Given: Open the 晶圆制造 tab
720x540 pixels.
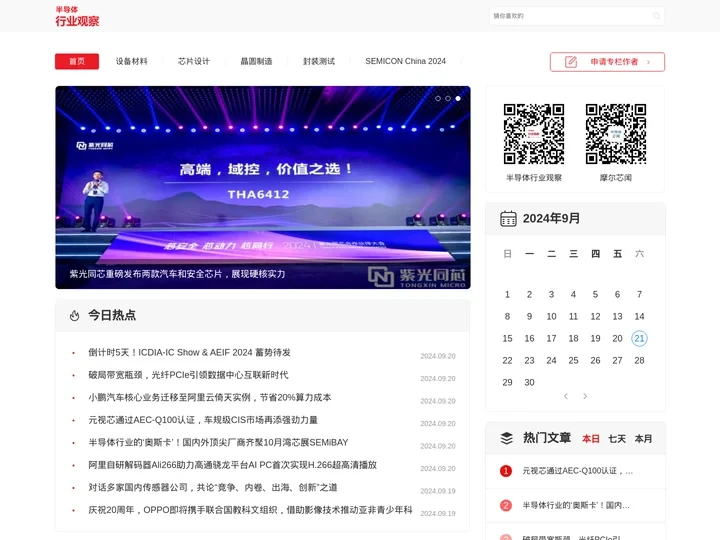Looking at the screenshot, I should [256, 61].
